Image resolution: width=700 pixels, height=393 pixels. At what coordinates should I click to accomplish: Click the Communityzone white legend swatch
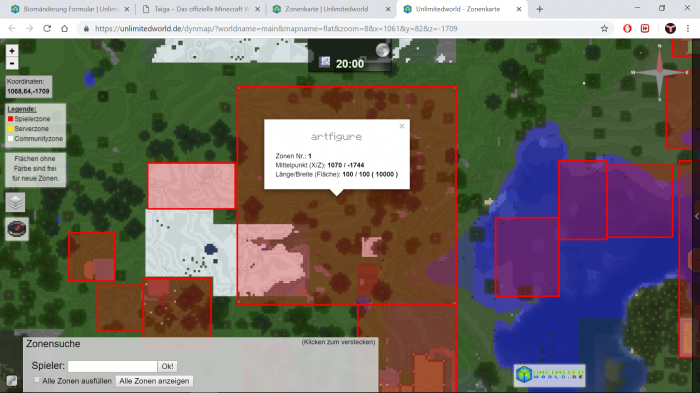coord(10,138)
